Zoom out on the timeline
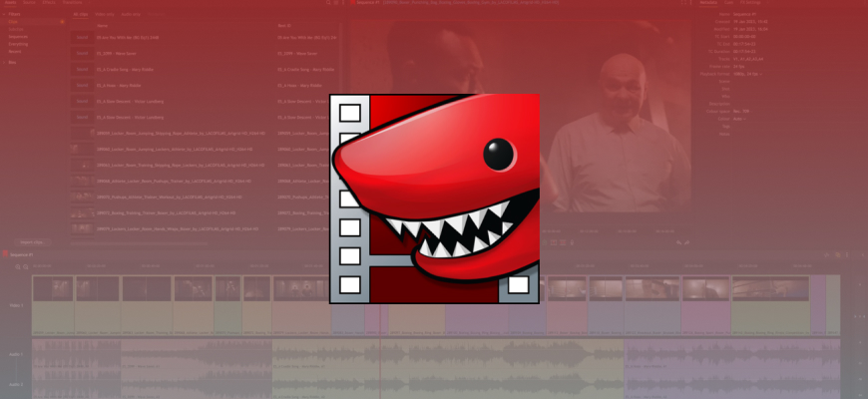 [x=26, y=266]
